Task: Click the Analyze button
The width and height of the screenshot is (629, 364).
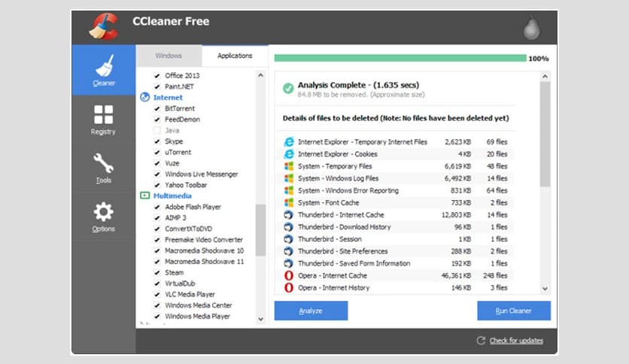Action: point(311,311)
